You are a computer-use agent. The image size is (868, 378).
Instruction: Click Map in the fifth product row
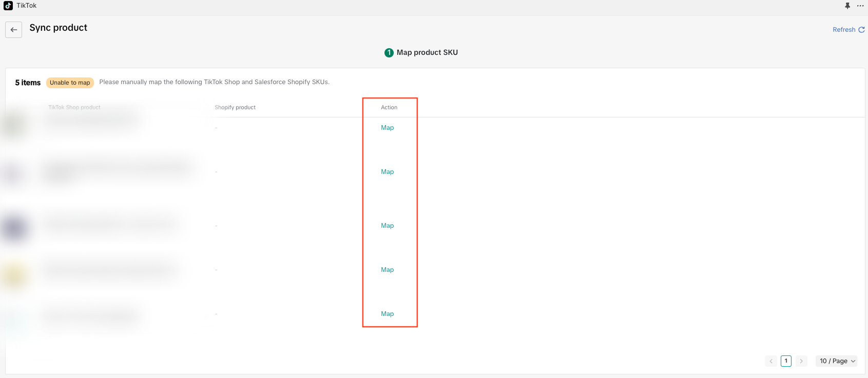tap(388, 314)
